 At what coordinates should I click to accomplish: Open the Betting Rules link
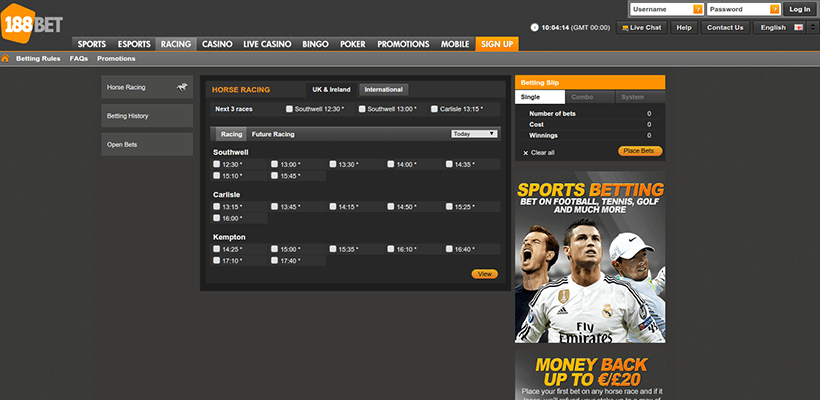click(x=38, y=59)
